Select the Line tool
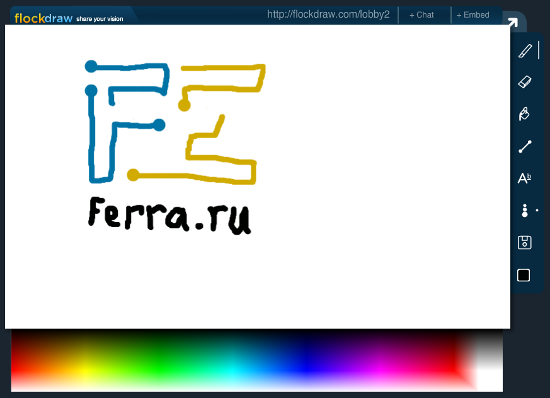The height and width of the screenshot is (398, 550). pos(525,147)
